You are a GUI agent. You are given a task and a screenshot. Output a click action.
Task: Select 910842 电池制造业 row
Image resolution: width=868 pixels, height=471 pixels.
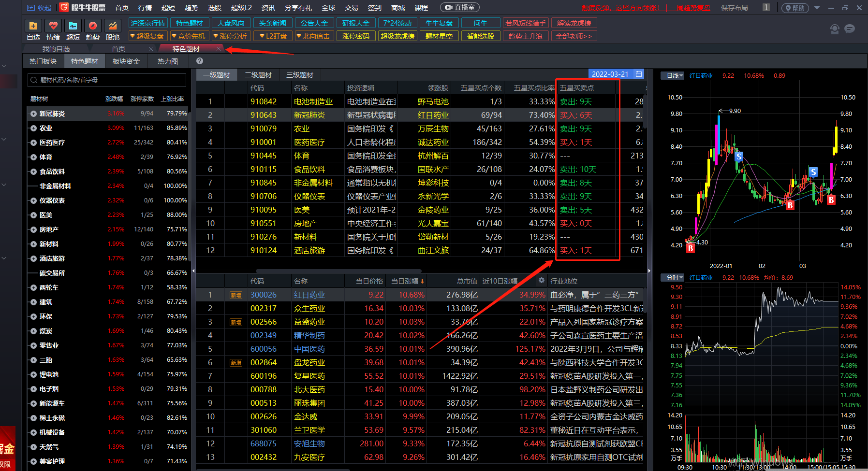point(421,101)
